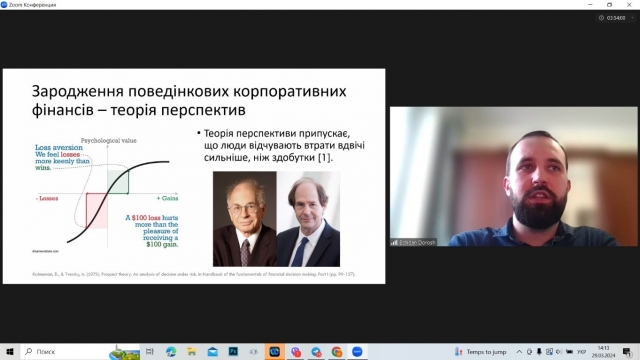Open the volume control in the system tray
The width and height of the screenshot is (640, 360).
[x=559, y=351]
